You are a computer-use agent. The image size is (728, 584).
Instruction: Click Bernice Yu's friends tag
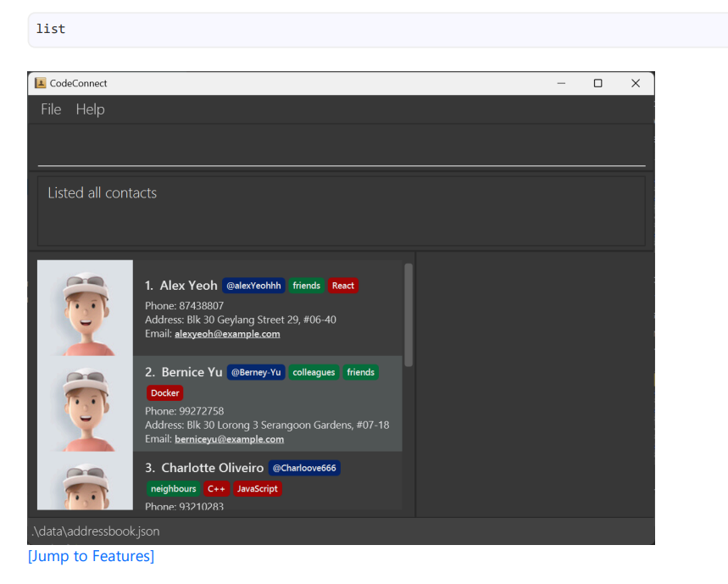(361, 372)
